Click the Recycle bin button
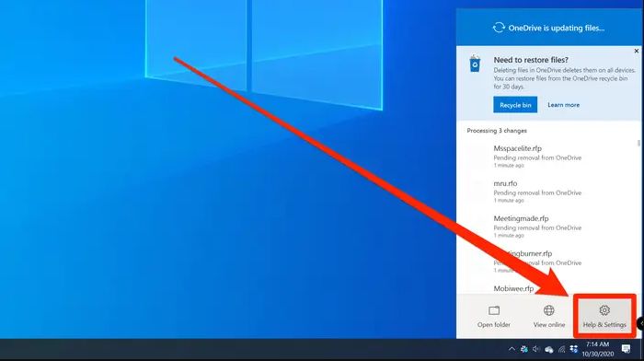This screenshot has height=361, width=644. [515, 105]
